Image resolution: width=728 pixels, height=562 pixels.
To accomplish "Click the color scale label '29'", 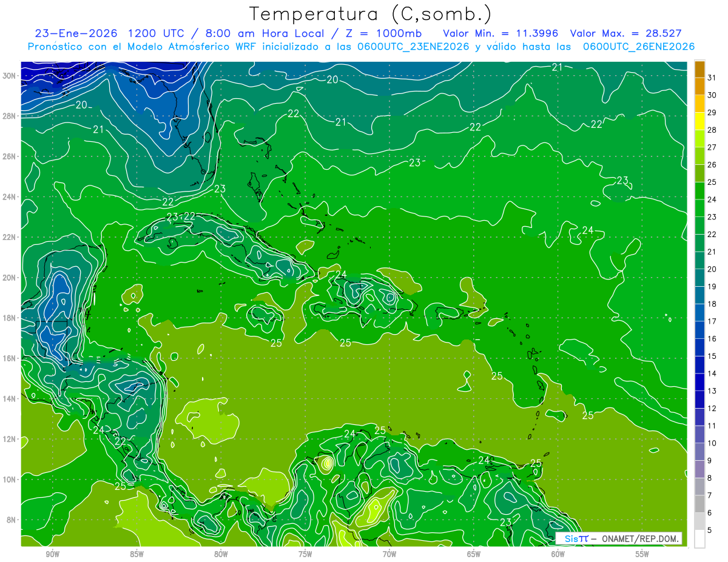I will (712, 112).
